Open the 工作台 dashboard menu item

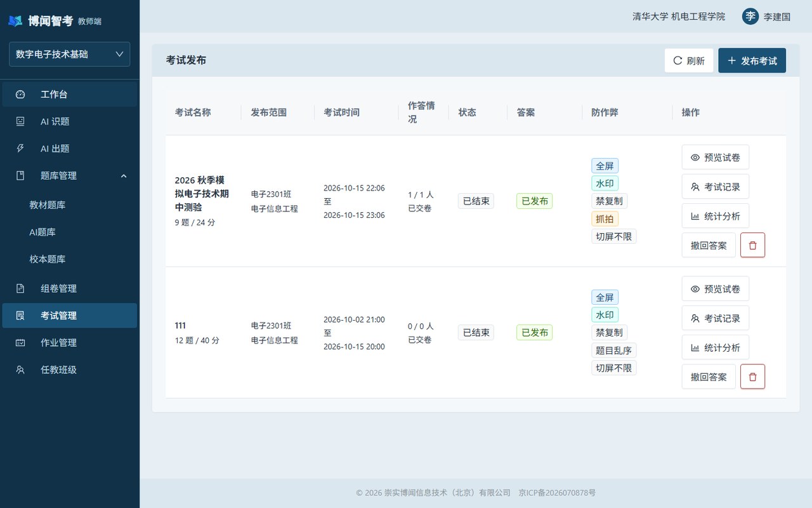pos(70,95)
